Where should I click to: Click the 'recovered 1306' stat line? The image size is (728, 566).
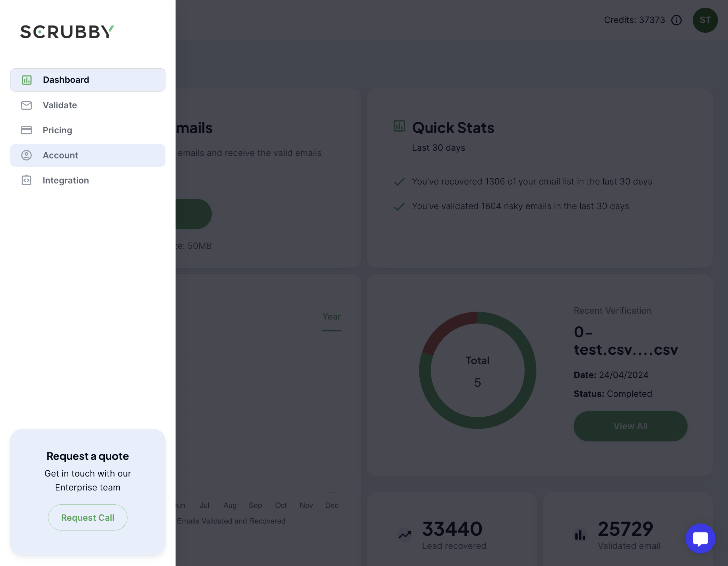click(x=532, y=182)
